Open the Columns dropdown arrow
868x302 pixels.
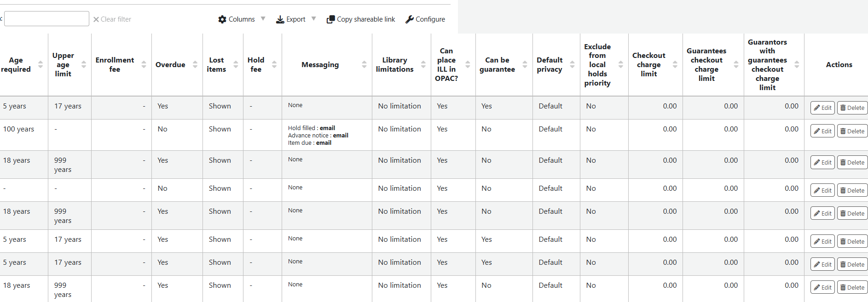coord(263,19)
